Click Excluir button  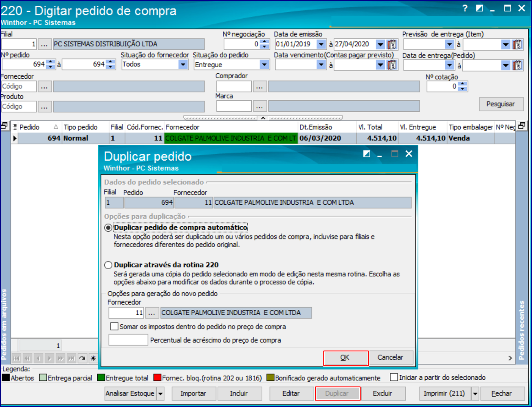coord(383,394)
